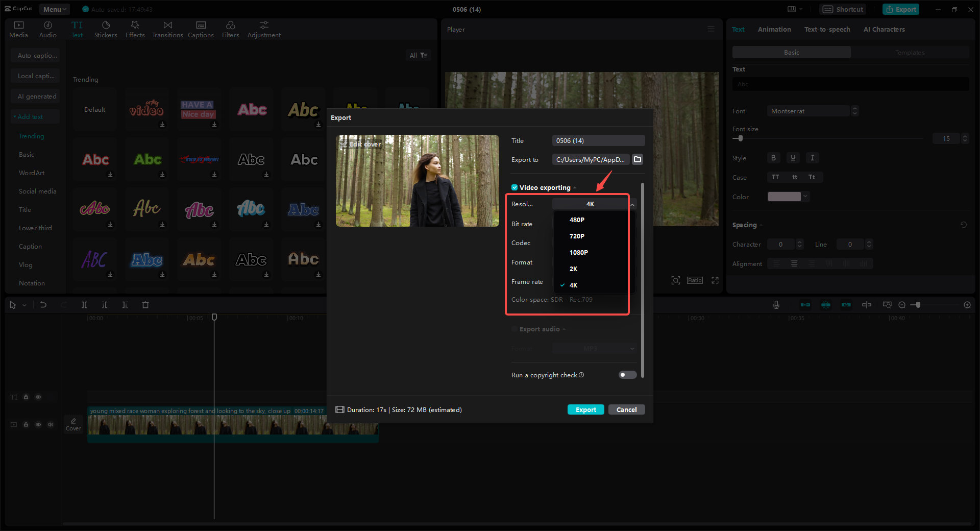
Task: Switch to the Animation tab
Action: click(x=774, y=29)
